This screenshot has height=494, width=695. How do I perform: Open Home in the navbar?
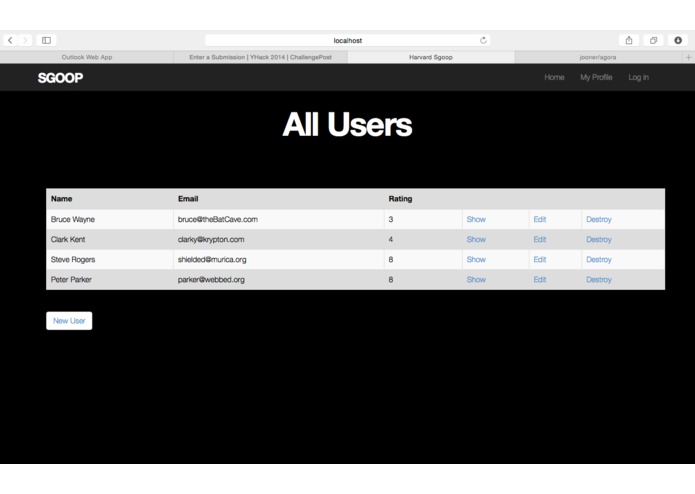point(554,77)
